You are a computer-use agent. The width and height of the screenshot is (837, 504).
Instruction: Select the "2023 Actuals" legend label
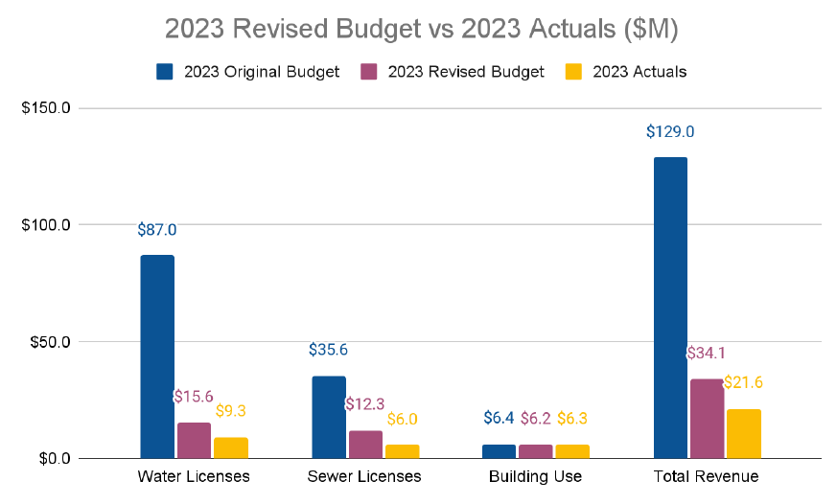pos(639,72)
